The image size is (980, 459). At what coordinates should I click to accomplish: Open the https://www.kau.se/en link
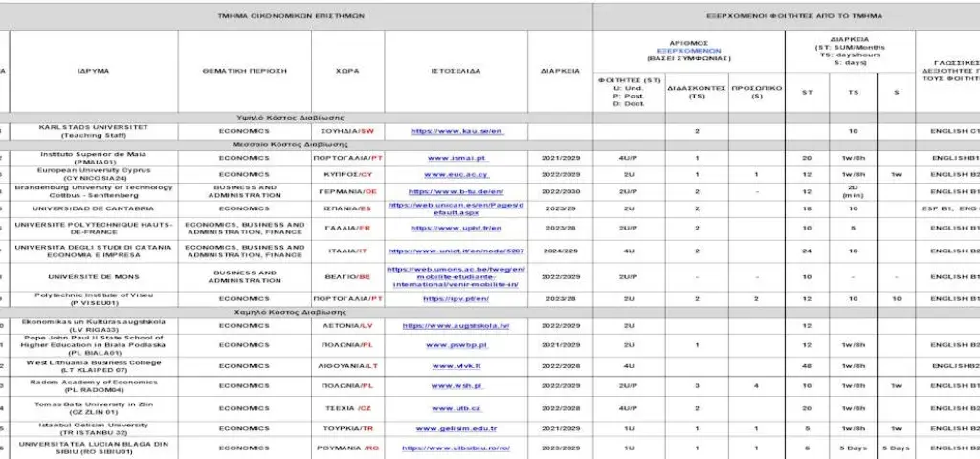(457, 131)
